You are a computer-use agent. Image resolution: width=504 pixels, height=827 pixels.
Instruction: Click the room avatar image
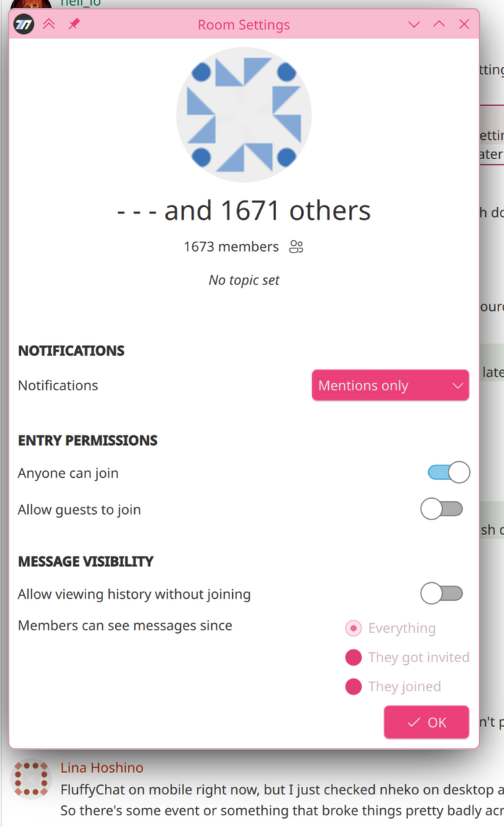244,115
